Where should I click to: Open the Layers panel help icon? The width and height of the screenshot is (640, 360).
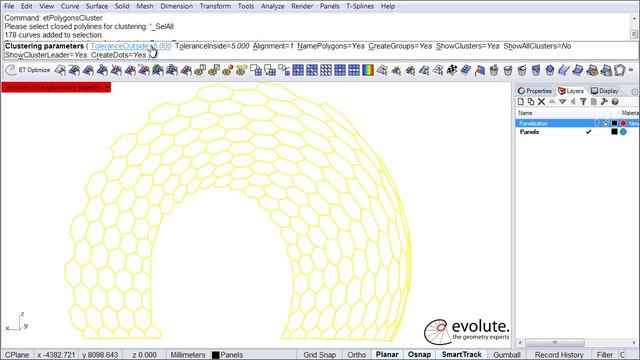(615, 102)
